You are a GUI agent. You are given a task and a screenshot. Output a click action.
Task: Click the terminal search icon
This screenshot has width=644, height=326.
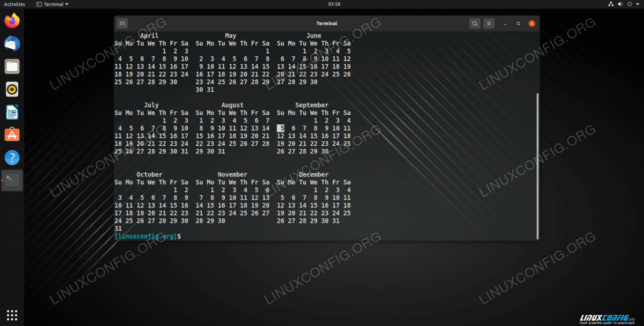click(474, 24)
